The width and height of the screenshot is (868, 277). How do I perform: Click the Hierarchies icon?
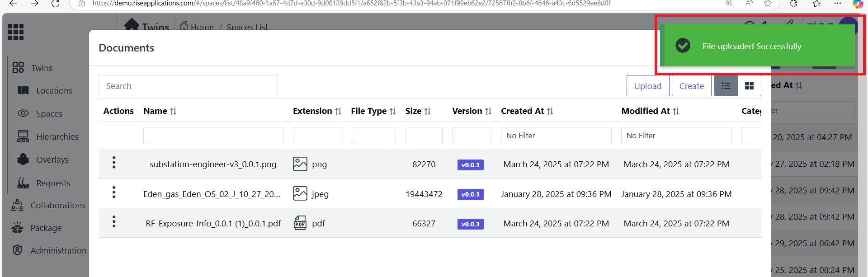(23, 136)
